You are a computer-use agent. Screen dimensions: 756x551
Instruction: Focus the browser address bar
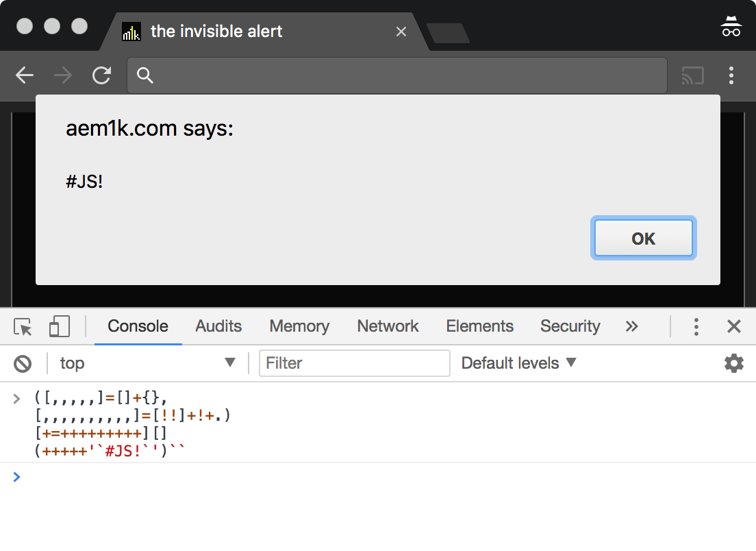coord(396,75)
